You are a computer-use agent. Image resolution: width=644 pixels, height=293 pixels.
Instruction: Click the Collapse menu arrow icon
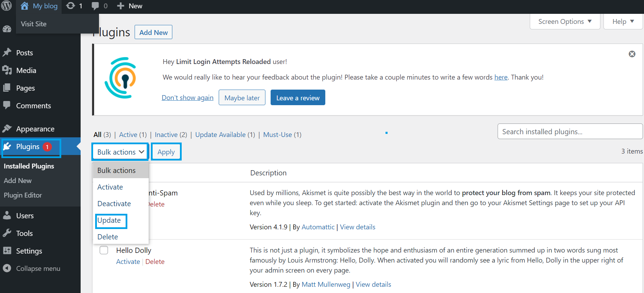[x=7, y=268]
